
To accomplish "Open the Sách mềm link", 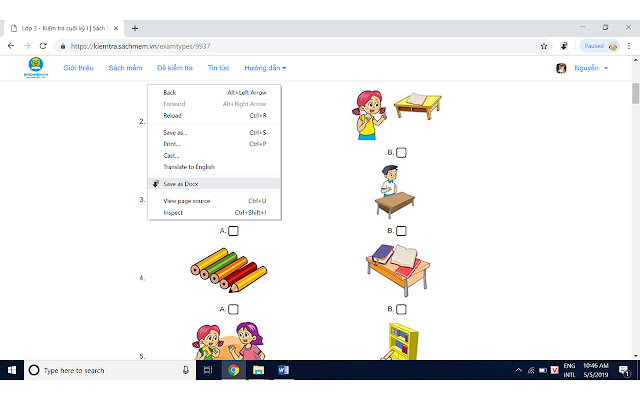I will coord(125,68).
